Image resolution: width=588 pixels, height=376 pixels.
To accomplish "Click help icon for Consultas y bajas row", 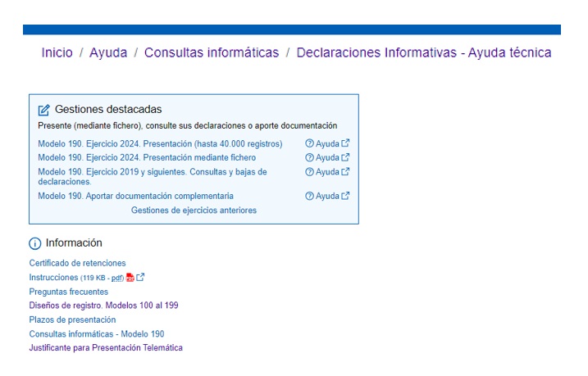I will tap(309, 172).
